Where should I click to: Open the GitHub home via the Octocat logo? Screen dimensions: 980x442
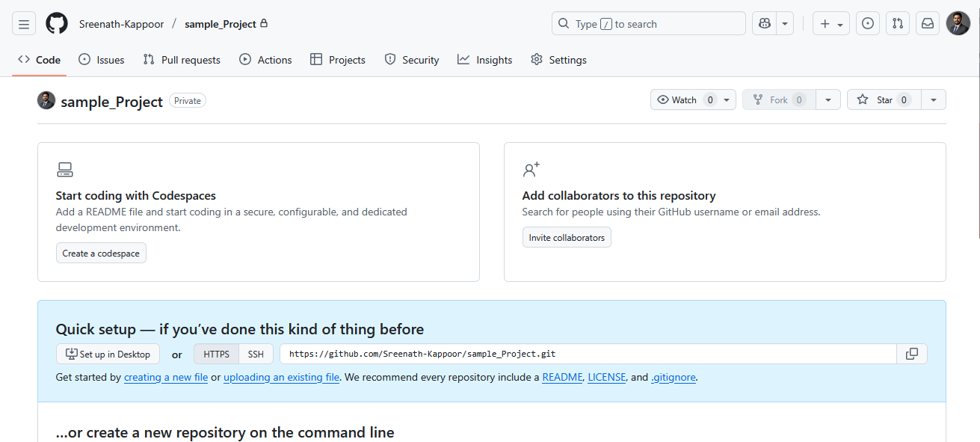click(x=56, y=23)
